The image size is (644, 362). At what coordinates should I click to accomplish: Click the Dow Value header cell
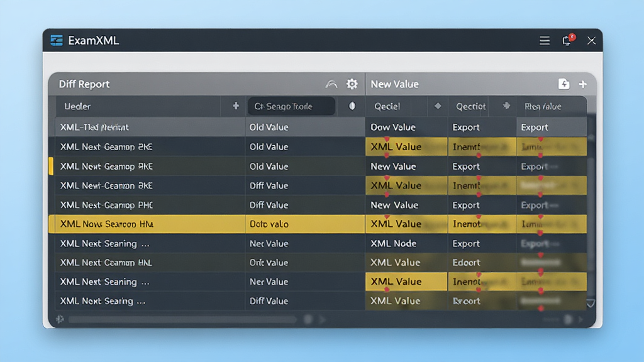pyautogui.click(x=406, y=127)
